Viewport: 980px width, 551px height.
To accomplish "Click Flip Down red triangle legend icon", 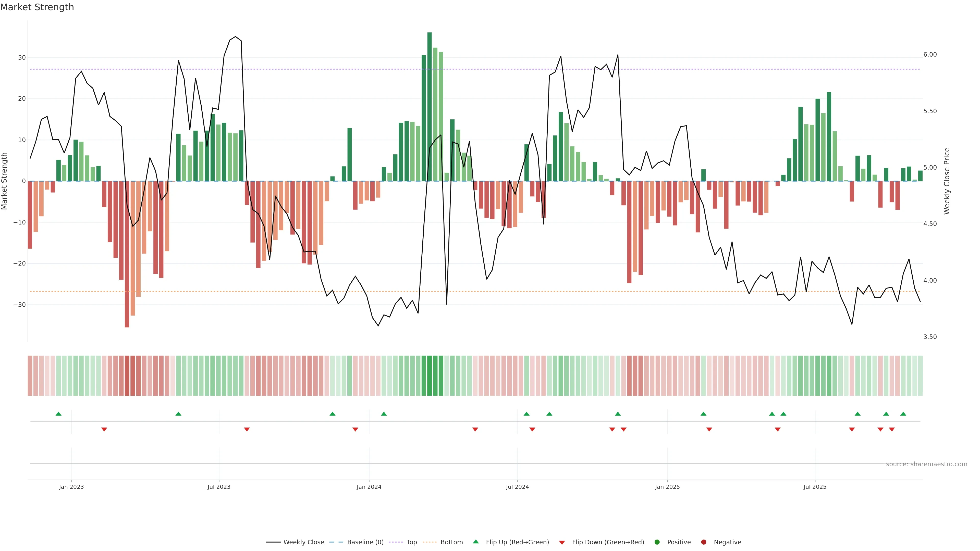I will pyautogui.click(x=562, y=542).
